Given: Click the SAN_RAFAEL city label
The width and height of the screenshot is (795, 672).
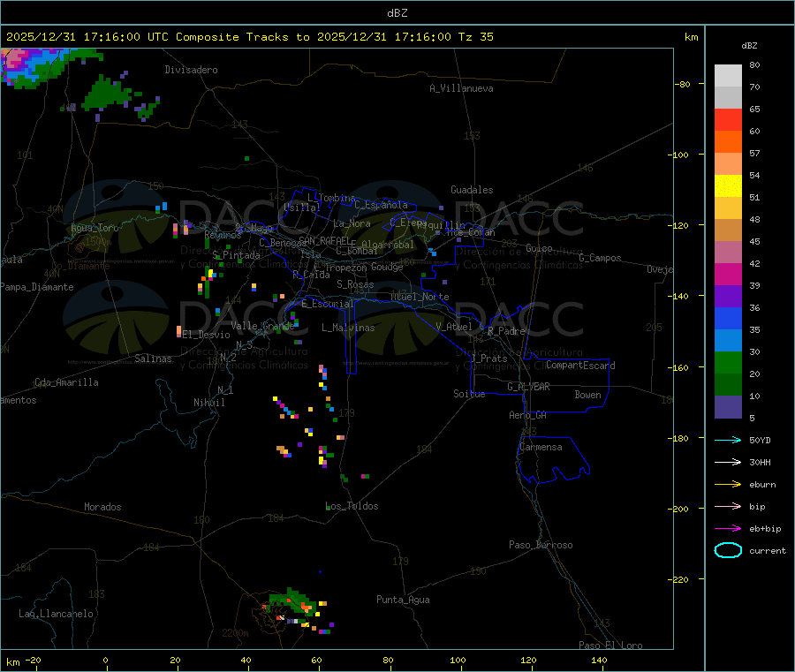Looking at the screenshot, I should [x=324, y=241].
